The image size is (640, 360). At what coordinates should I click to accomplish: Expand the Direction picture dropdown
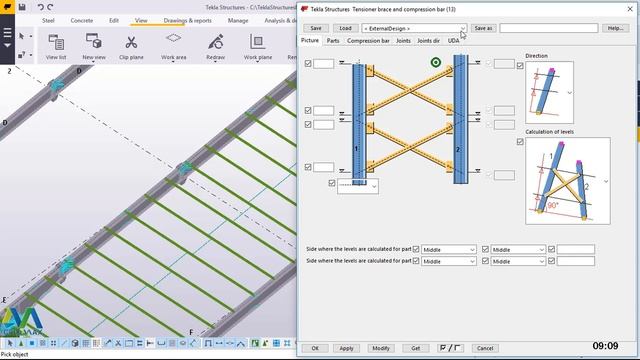pos(569,93)
